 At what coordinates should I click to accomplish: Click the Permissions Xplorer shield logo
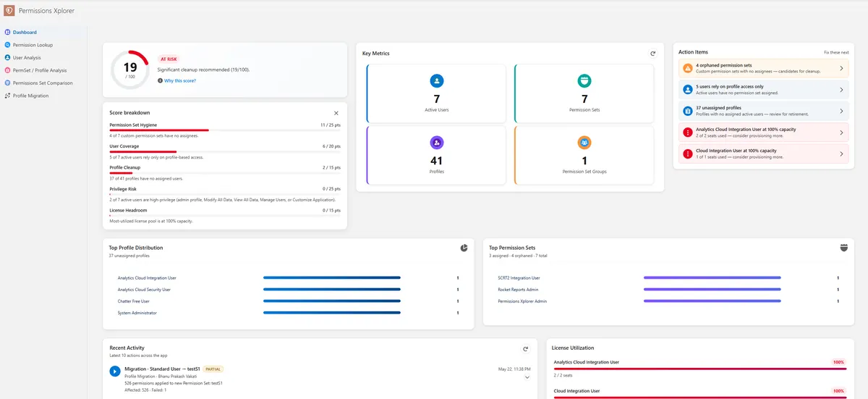pyautogui.click(x=9, y=11)
